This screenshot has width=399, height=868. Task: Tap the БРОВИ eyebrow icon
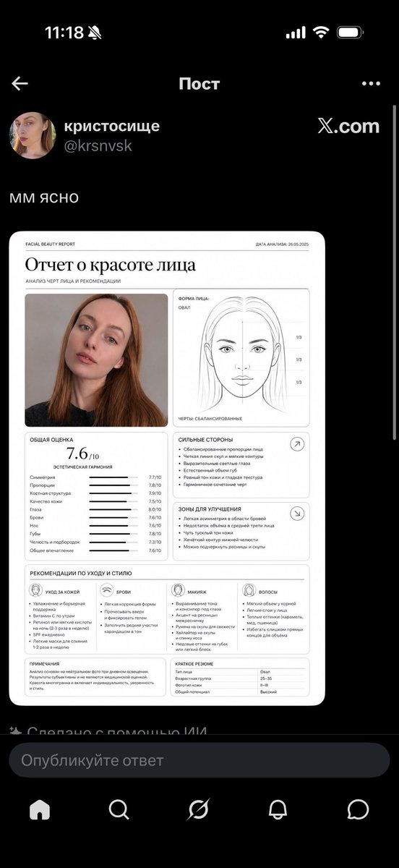pos(106,590)
